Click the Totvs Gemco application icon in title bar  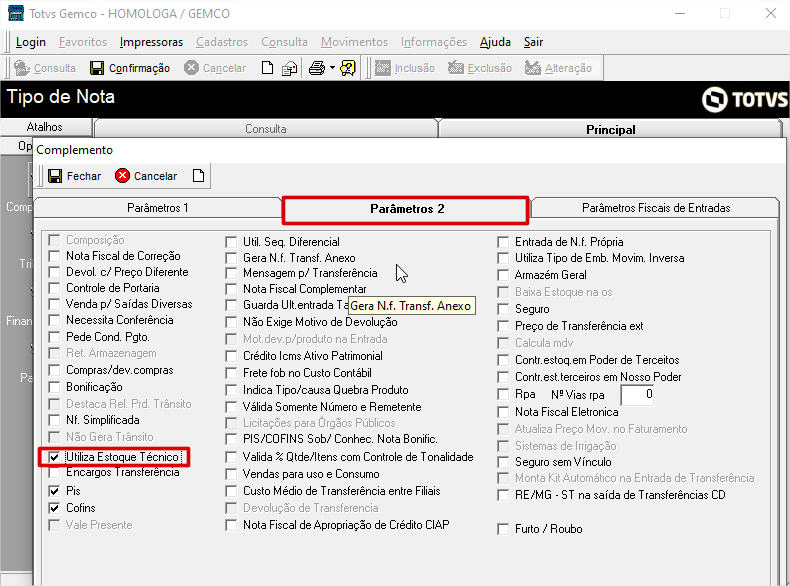pos(16,13)
